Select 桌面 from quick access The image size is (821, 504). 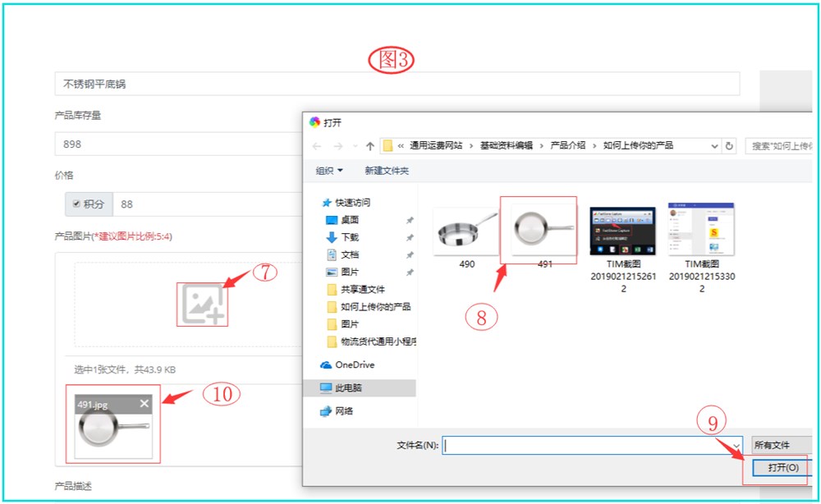tap(350, 220)
